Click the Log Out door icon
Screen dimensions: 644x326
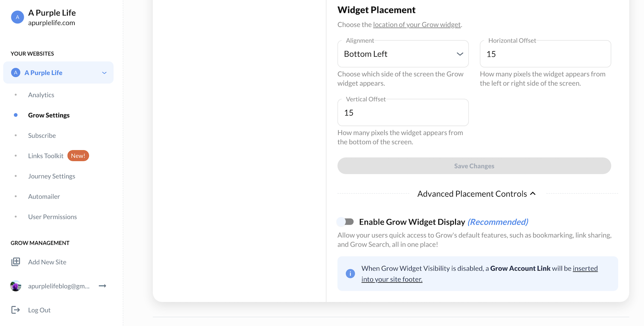[16, 310]
